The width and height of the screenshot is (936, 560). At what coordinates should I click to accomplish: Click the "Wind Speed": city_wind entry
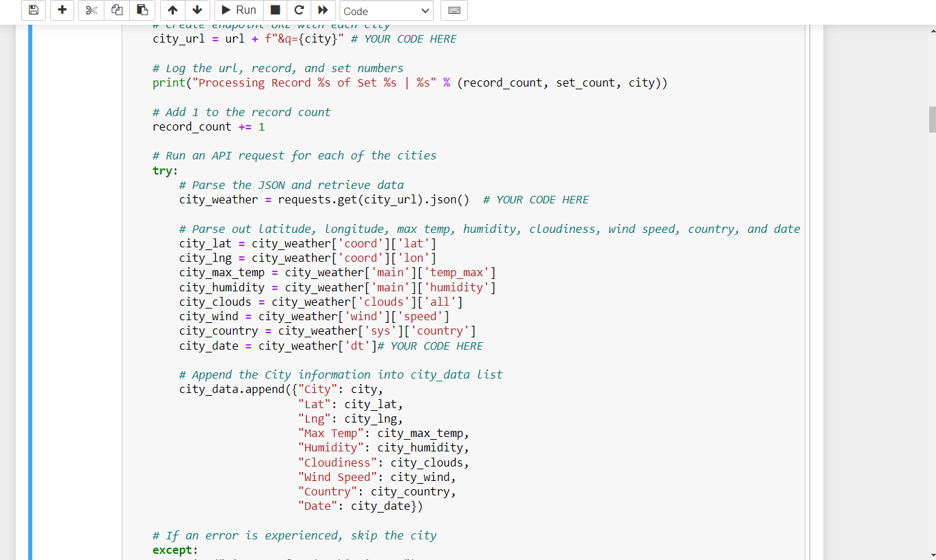click(x=377, y=478)
